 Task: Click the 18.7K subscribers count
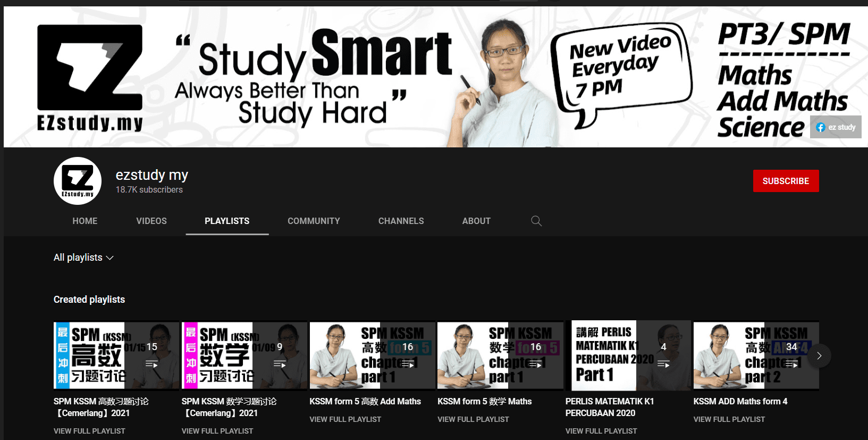click(149, 189)
